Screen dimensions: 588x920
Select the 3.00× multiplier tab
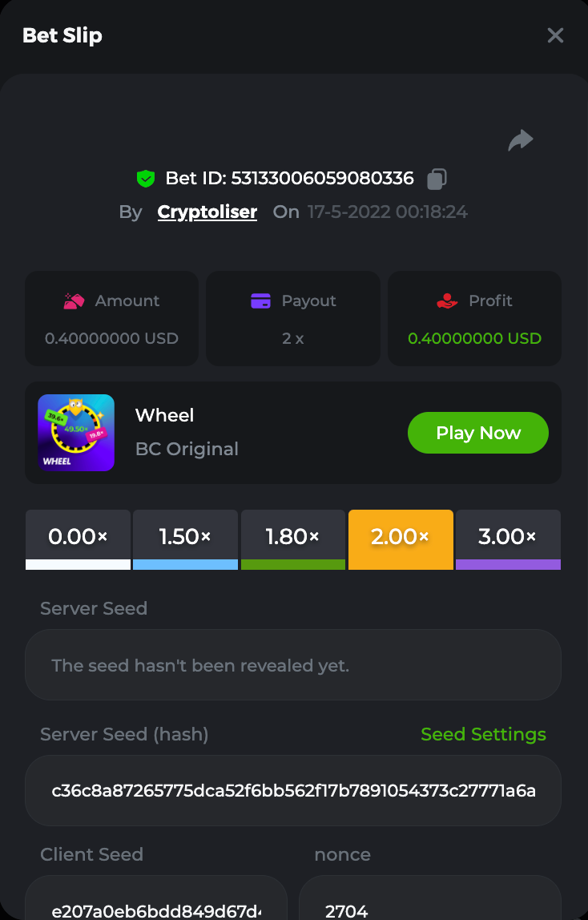pos(508,538)
